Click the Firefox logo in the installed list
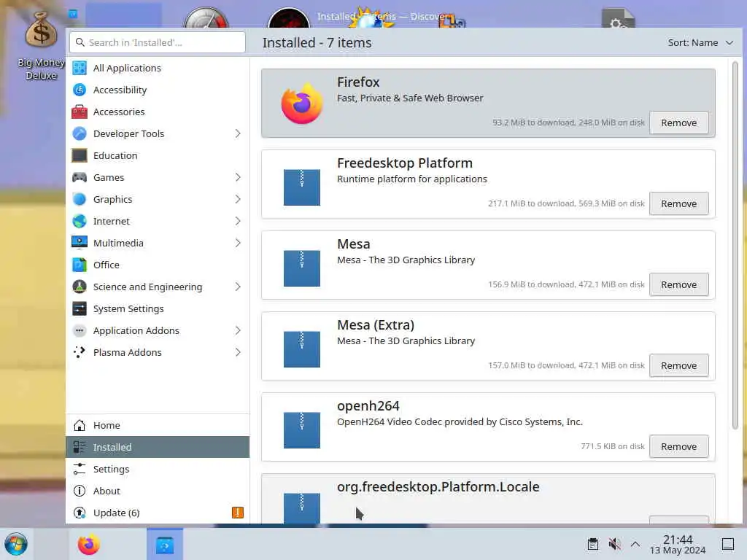 (x=301, y=104)
